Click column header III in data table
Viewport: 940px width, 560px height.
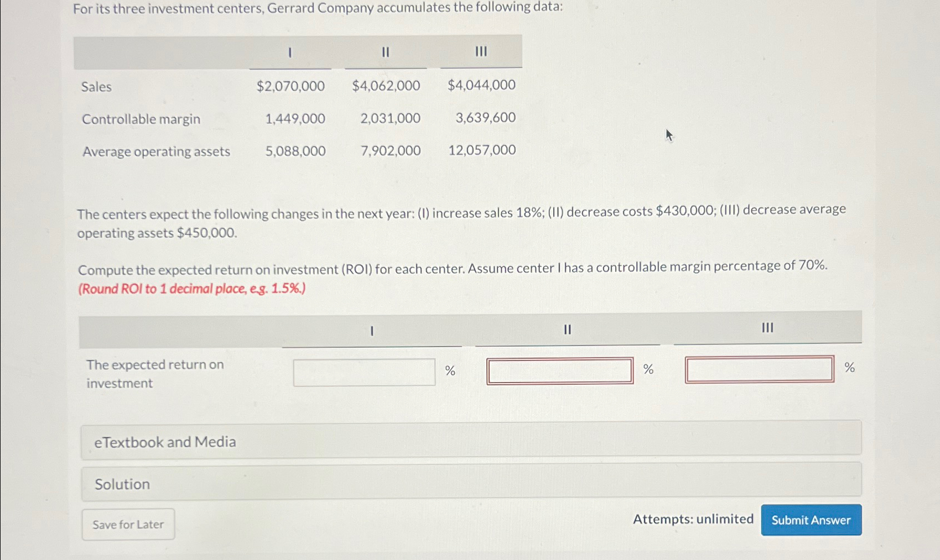pyautogui.click(x=481, y=51)
